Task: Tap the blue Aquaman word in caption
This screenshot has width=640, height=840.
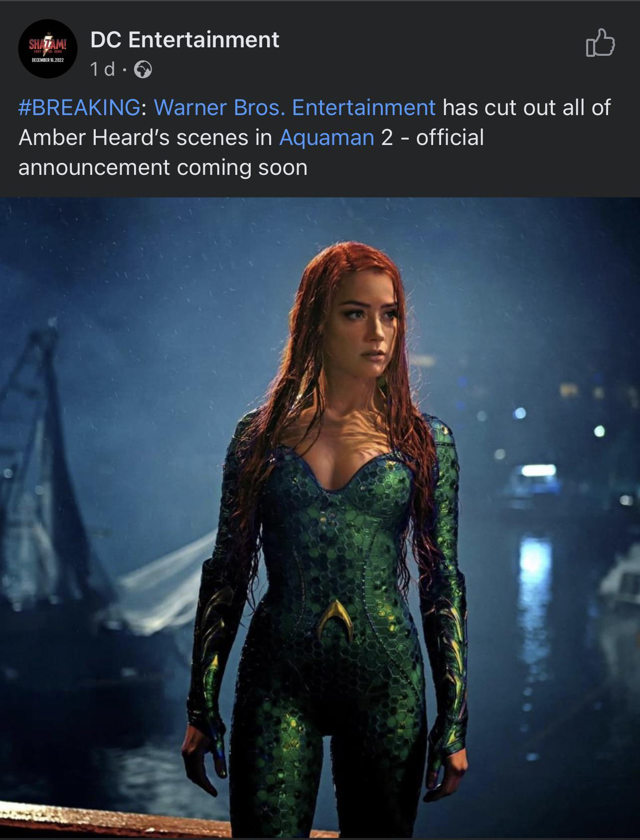Action: (326, 137)
